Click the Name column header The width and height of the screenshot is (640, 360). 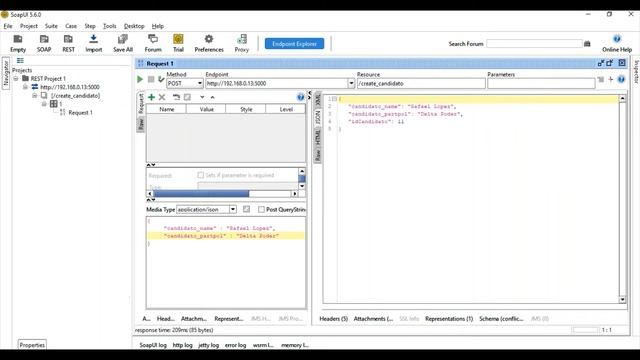(x=167, y=109)
